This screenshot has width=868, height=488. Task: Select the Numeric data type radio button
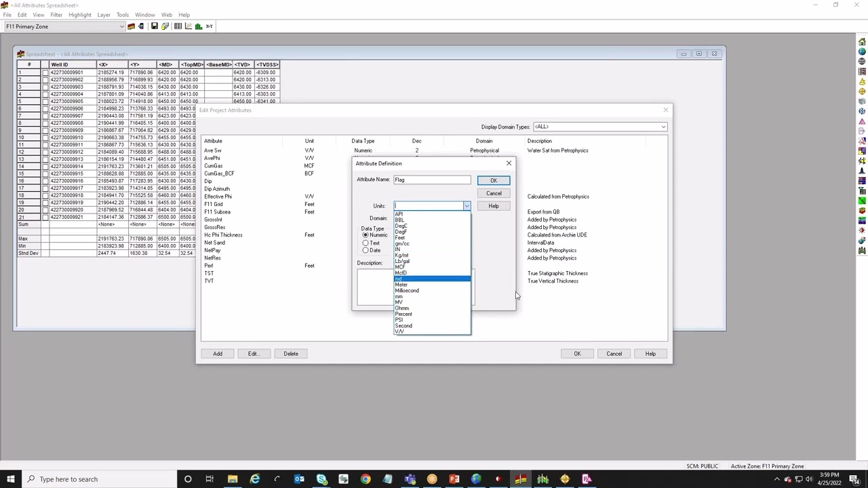366,235
